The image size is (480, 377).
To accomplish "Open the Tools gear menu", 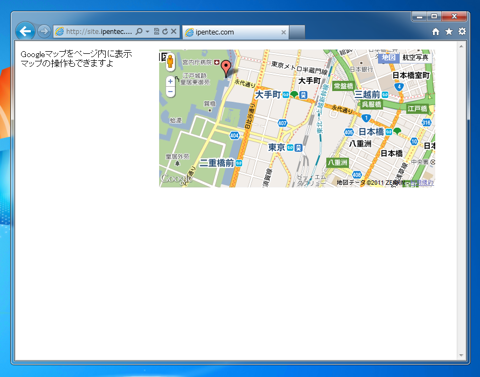I will (462, 31).
